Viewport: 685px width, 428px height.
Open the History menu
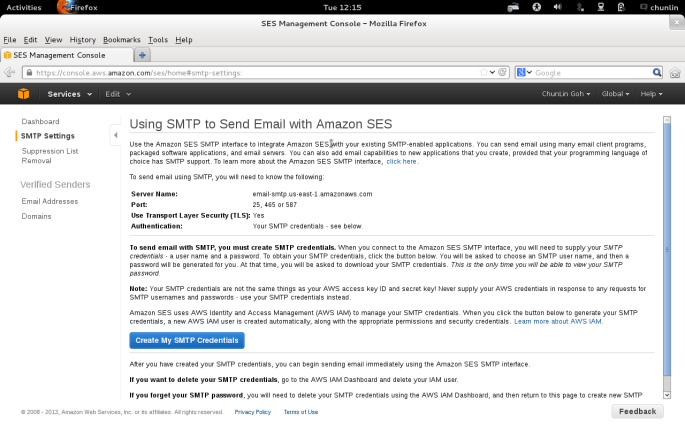[x=83, y=40]
